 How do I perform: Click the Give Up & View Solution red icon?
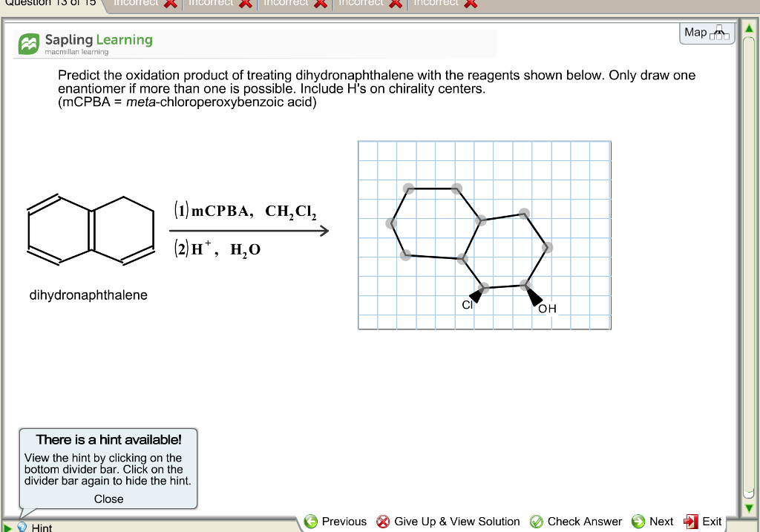[383, 522]
